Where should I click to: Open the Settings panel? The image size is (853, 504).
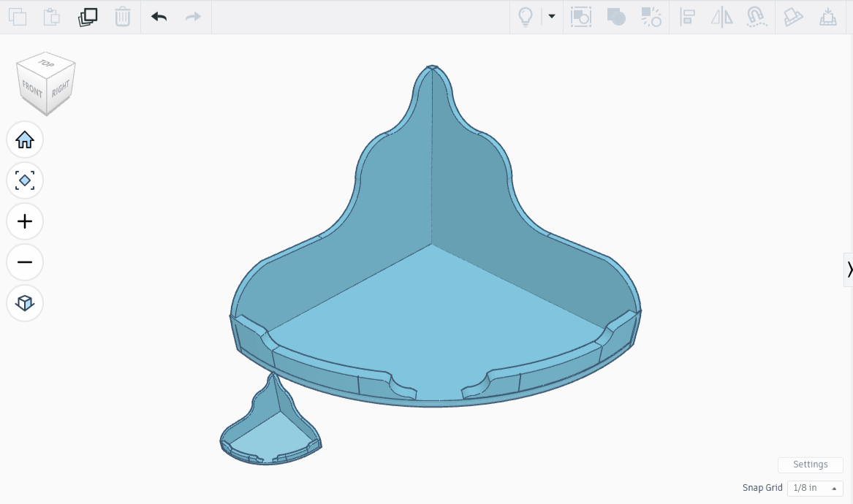coord(810,465)
